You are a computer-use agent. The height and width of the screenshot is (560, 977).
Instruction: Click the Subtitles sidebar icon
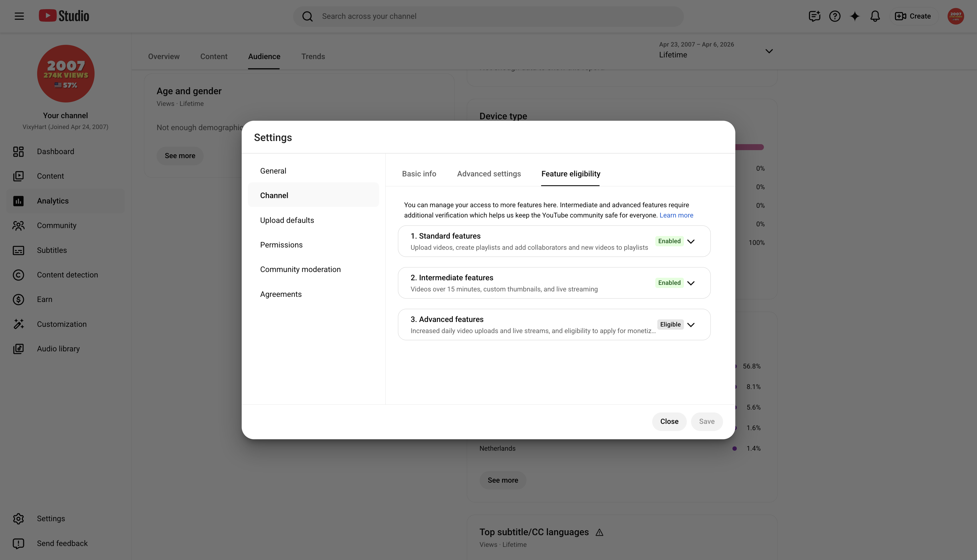pyautogui.click(x=19, y=250)
